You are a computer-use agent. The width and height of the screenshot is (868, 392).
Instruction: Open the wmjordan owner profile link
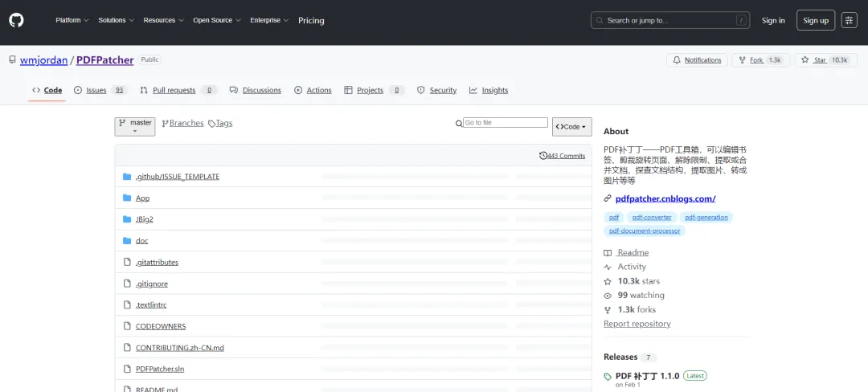43,60
